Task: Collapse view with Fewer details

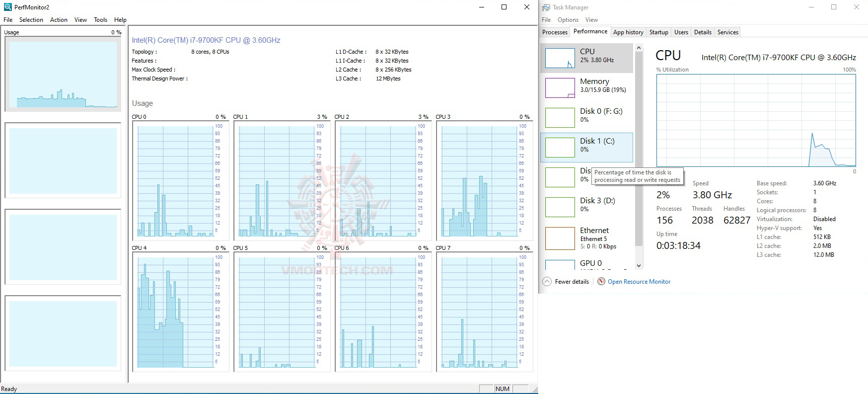Action: (566, 282)
